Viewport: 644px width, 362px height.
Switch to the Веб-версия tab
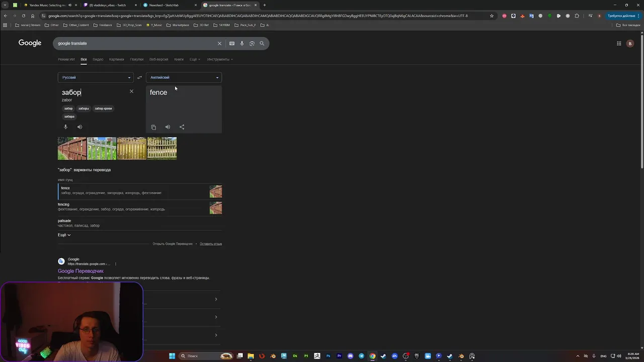[158, 59]
